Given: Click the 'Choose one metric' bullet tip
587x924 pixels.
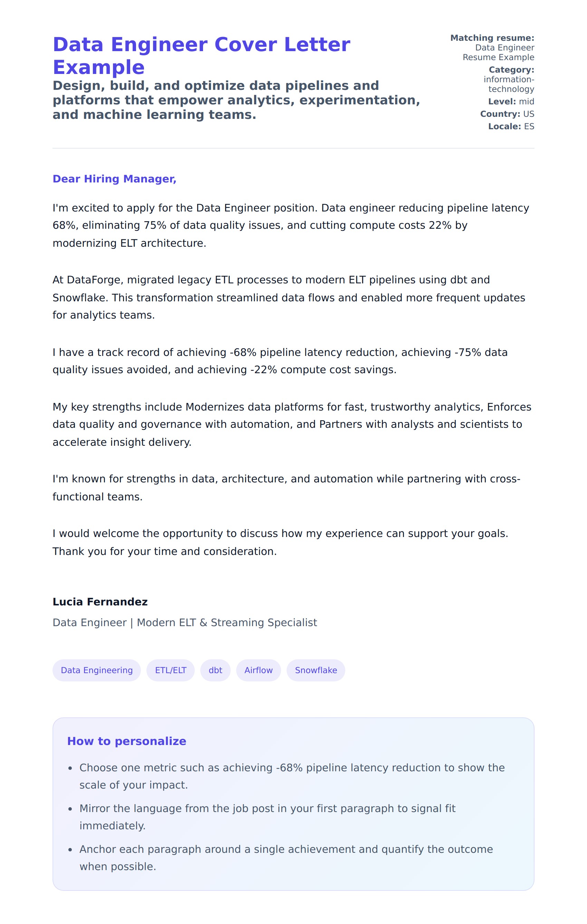Looking at the screenshot, I should (x=292, y=776).
